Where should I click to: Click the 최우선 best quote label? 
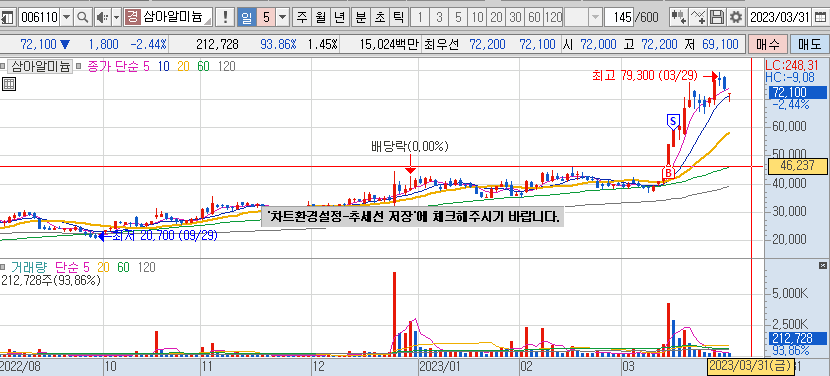tap(442, 44)
